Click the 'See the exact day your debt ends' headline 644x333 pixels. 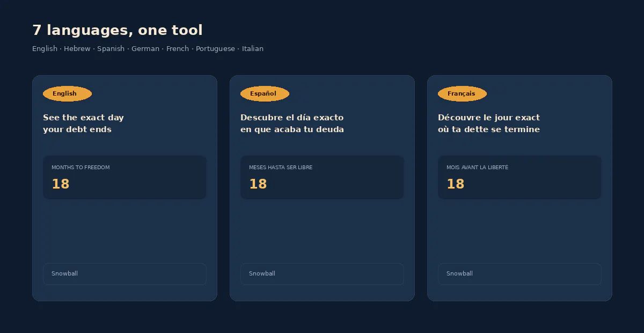pyautogui.click(x=83, y=124)
